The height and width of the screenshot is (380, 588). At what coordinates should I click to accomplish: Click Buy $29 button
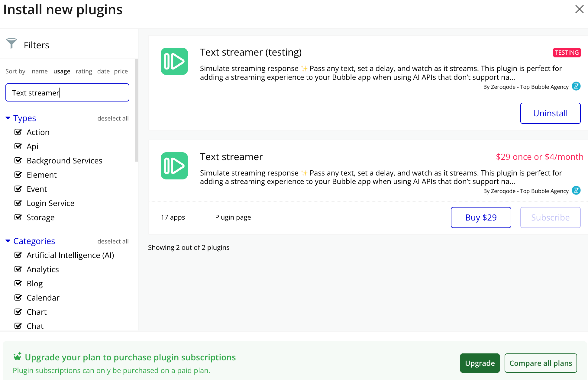click(481, 217)
